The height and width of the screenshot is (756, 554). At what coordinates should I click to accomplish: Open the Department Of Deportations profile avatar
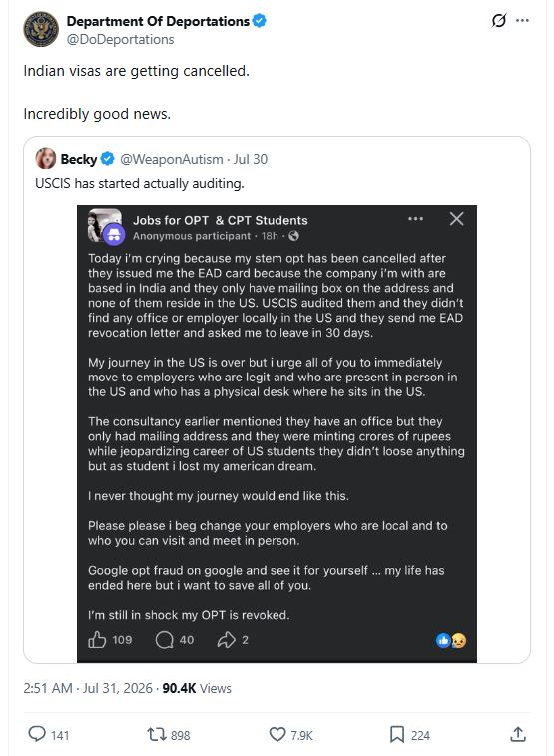41,29
